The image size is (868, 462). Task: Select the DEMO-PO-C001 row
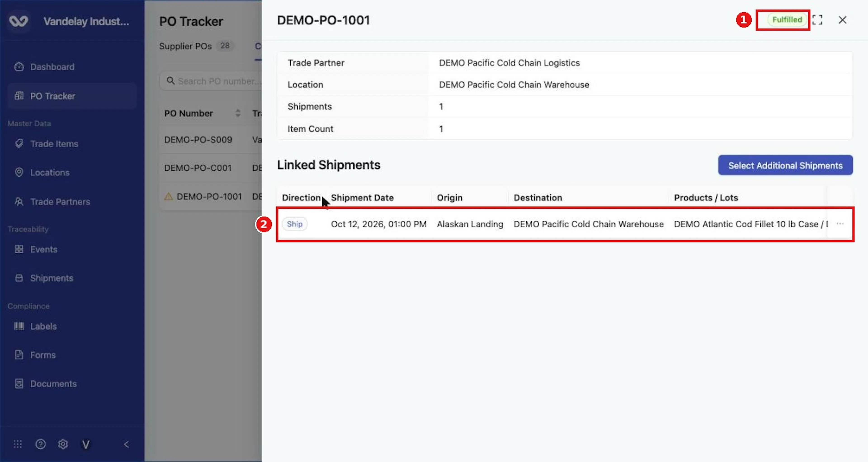pos(211,168)
